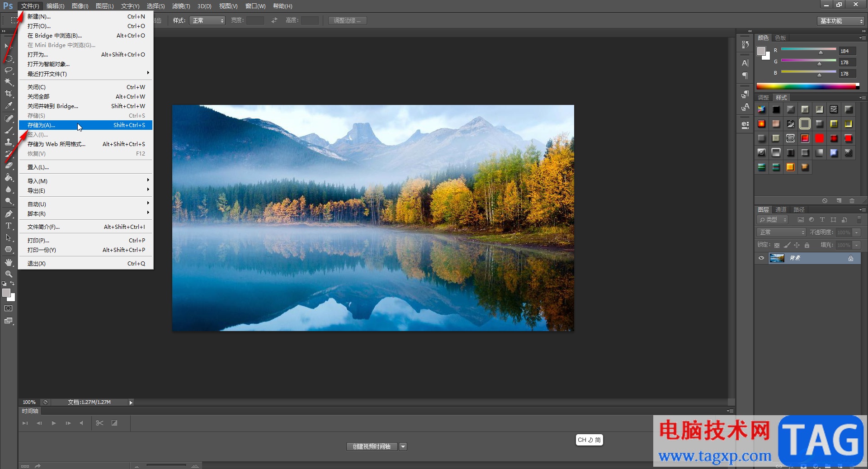
Task: Open the 填充 fill dropdown arrow
Action: click(856, 245)
